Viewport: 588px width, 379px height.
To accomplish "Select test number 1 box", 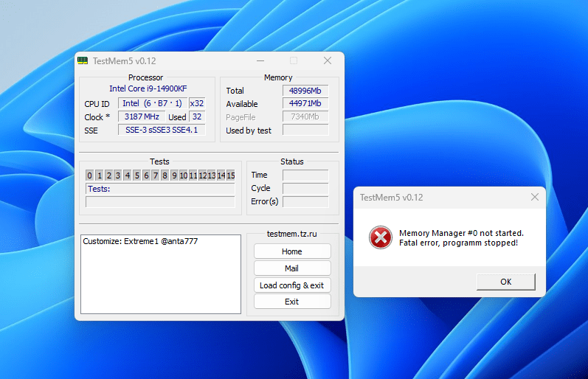I will 100,175.
